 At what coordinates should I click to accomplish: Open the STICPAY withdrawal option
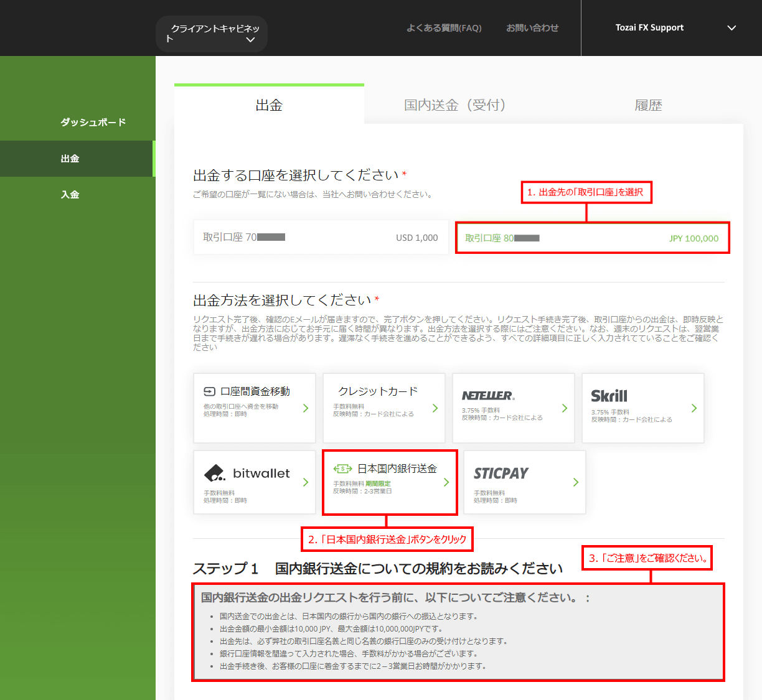pyautogui.click(x=524, y=482)
